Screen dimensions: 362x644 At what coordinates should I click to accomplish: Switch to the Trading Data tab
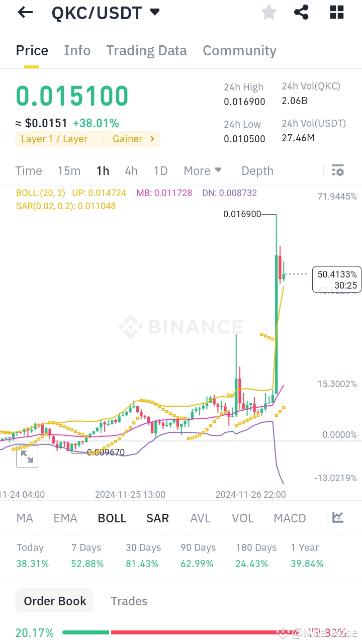(x=146, y=50)
